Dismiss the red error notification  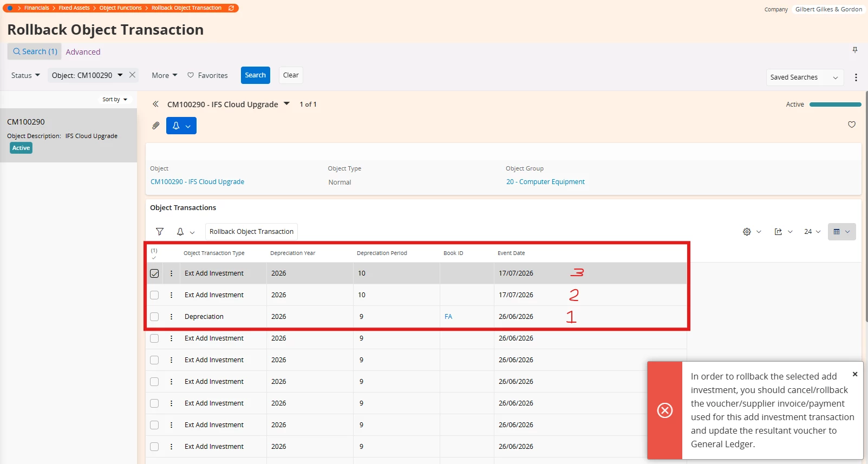(855, 374)
